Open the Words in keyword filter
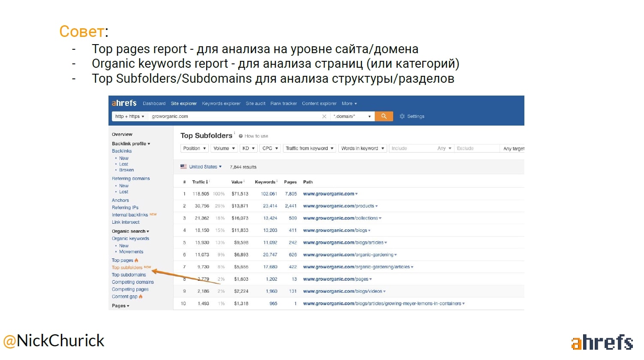The image size is (644, 360). (x=362, y=148)
